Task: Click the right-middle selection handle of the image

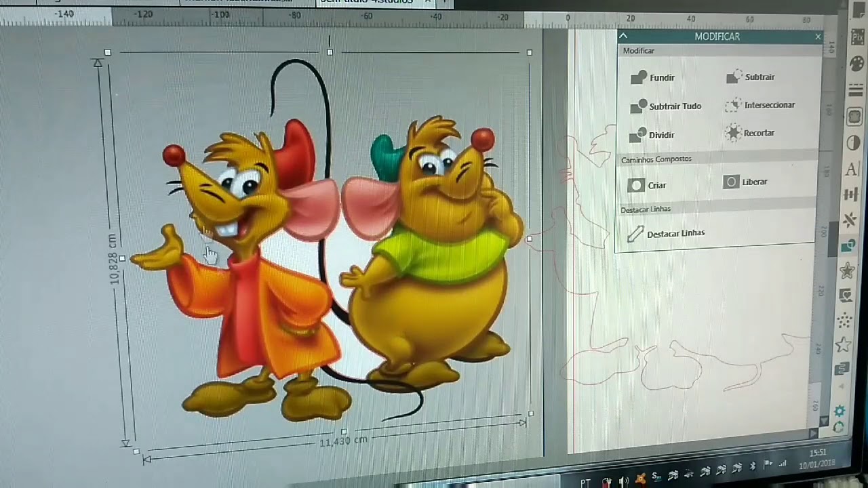Action: click(x=529, y=239)
